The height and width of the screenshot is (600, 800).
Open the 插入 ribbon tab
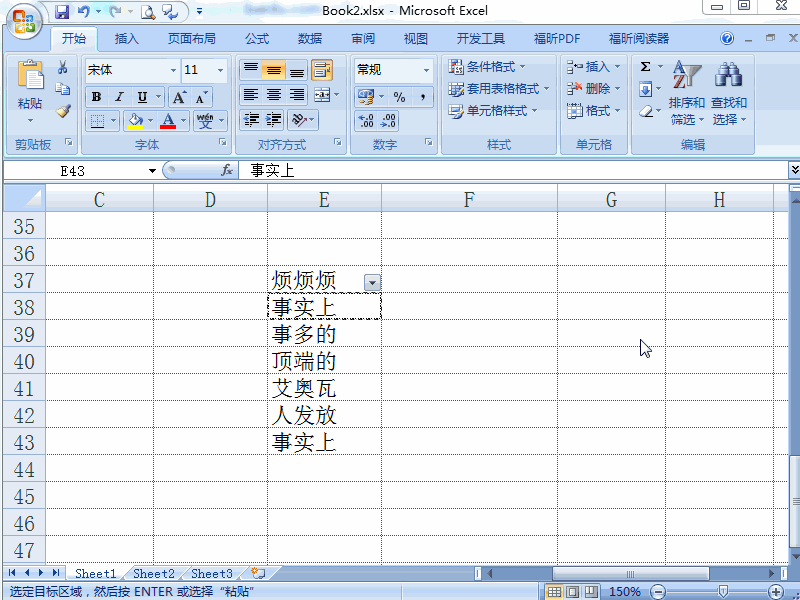click(x=127, y=39)
